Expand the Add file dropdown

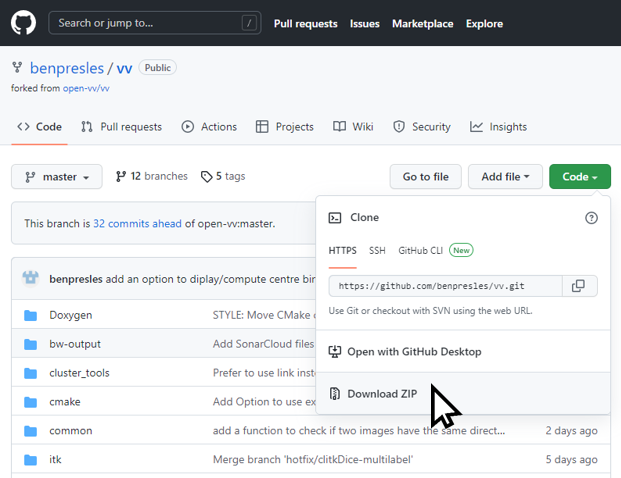[505, 177]
